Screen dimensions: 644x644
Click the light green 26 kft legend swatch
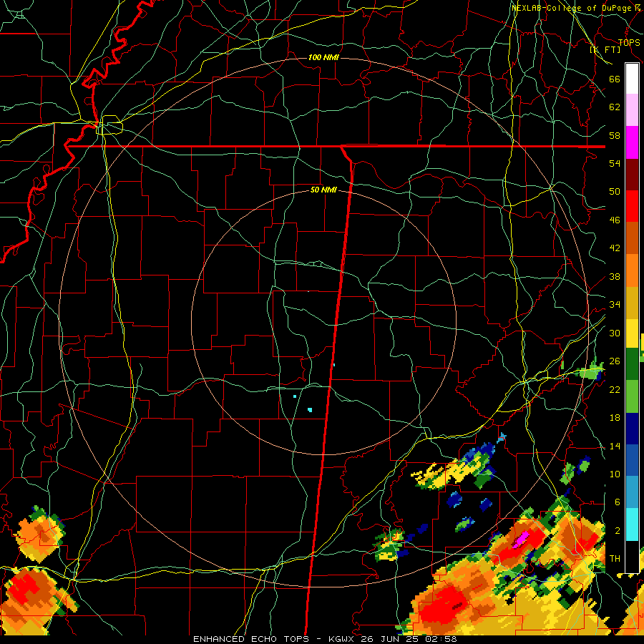[632, 396]
